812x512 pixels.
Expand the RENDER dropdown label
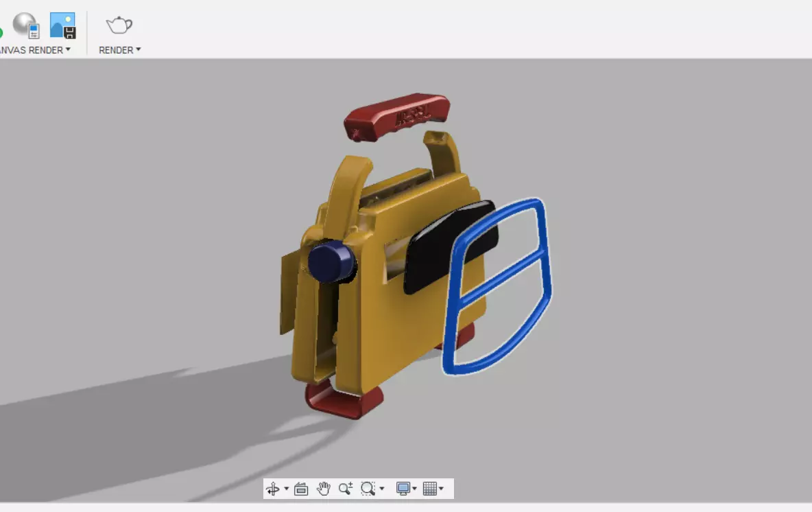click(x=119, y=50)
